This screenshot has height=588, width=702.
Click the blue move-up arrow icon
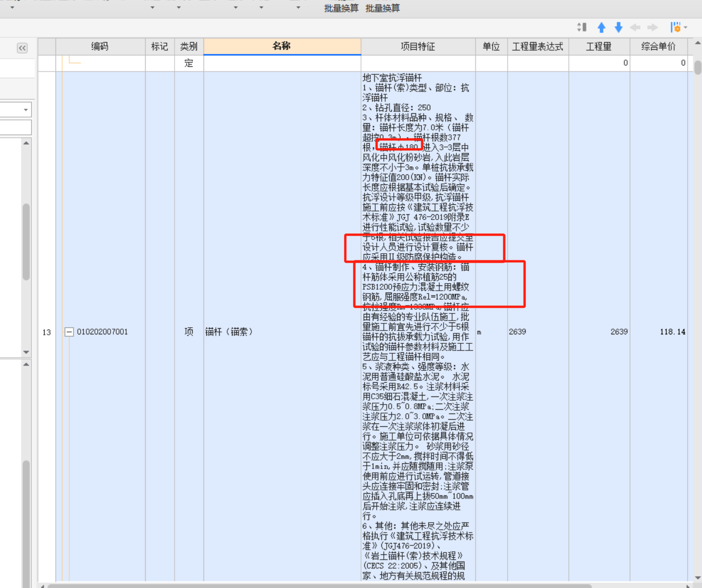pos(601,28)
